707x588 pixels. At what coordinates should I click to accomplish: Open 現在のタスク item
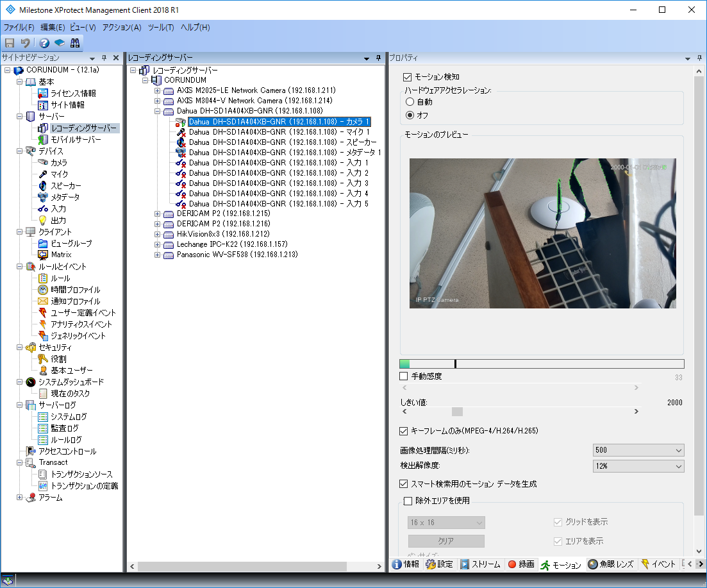(x=70, y=394)
